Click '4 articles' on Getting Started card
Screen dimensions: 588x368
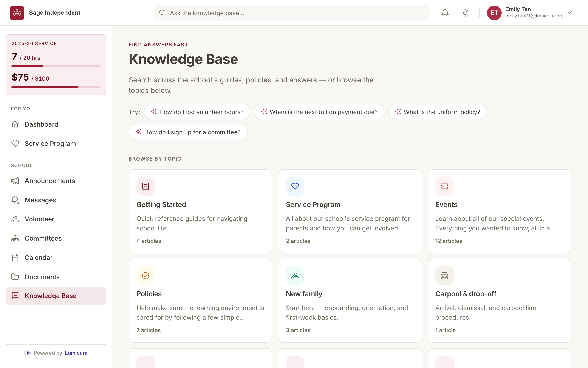(x=149, y=241)
